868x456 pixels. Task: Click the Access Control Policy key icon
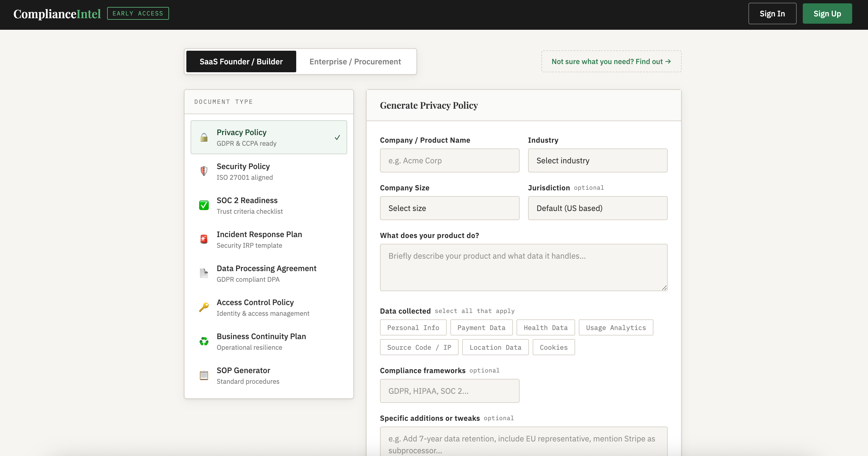(x=204, y=307)
